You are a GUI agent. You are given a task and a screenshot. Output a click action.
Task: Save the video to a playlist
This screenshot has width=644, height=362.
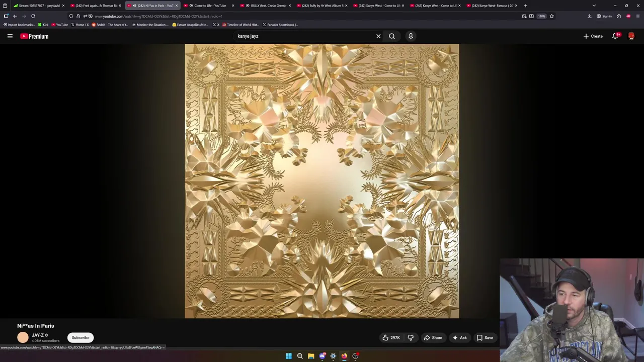485,338
